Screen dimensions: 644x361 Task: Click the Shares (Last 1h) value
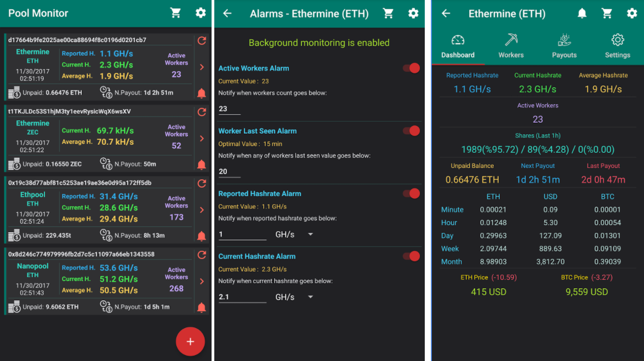click(x=538, y=150)
